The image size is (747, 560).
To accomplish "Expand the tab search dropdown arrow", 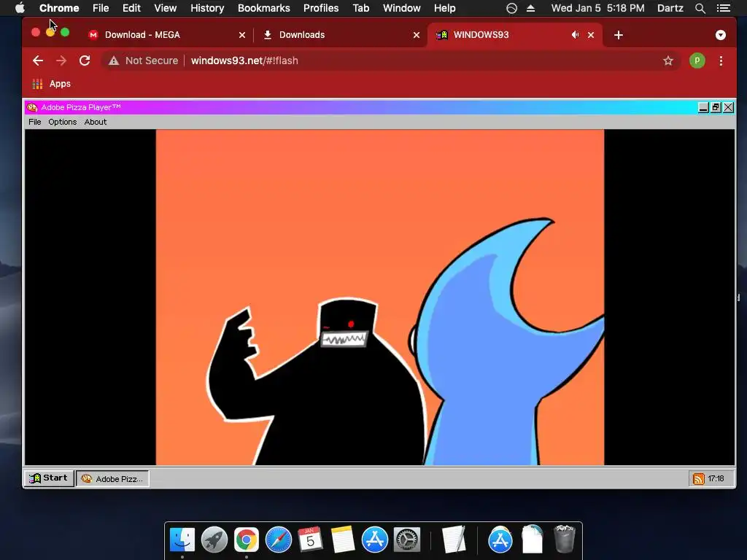I will pyautogui.click(x=720, y=35).
